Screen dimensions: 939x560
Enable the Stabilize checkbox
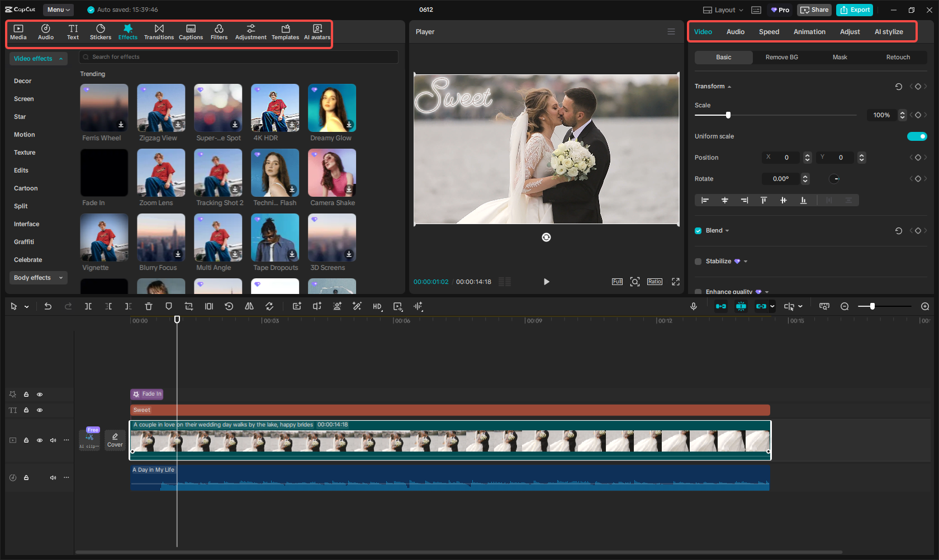tap(698, 261)
